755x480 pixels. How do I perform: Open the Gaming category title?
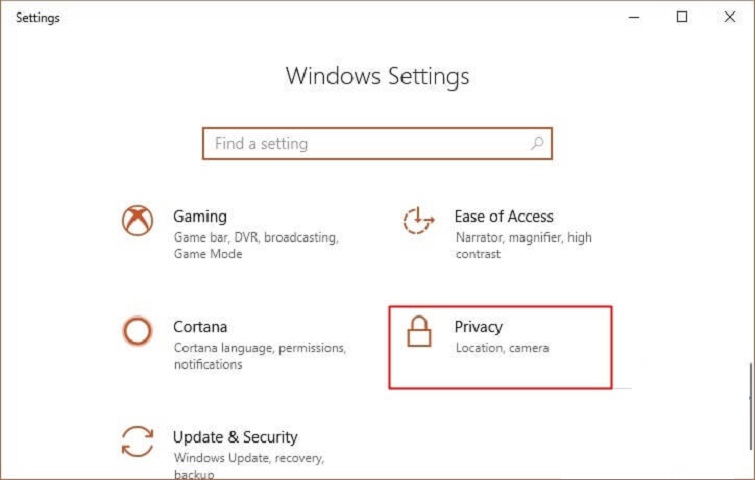(x=200, y=216)
